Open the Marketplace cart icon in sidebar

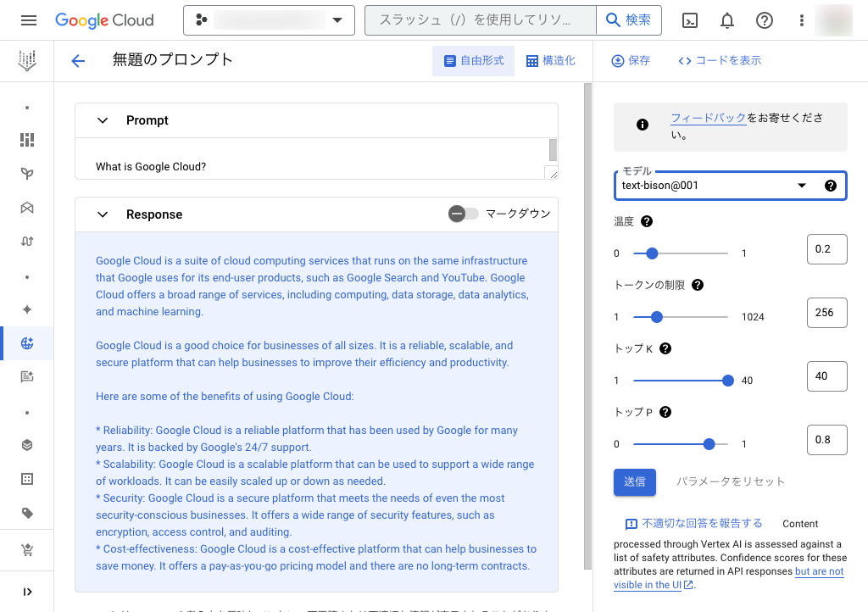pyautogui.click(x=27, y=551)
